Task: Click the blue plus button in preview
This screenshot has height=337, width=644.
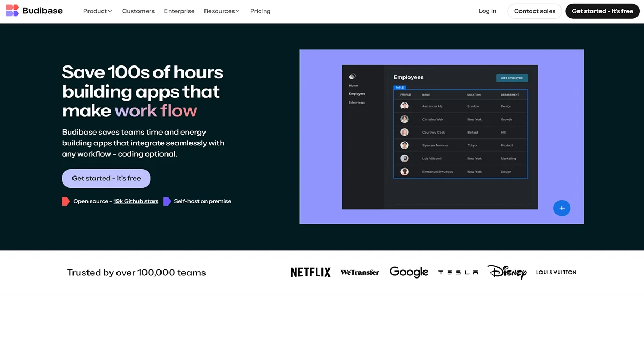Action: pos(562,208)
